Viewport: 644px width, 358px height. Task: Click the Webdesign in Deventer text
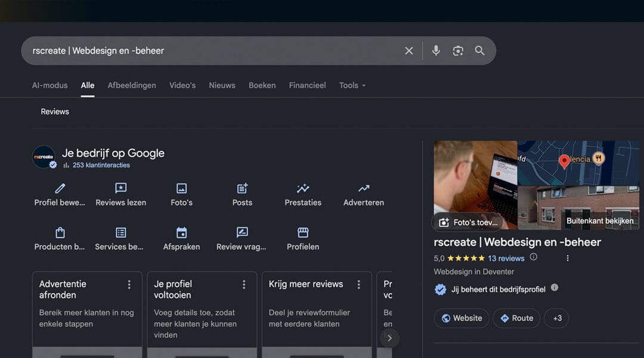[473, 271]
